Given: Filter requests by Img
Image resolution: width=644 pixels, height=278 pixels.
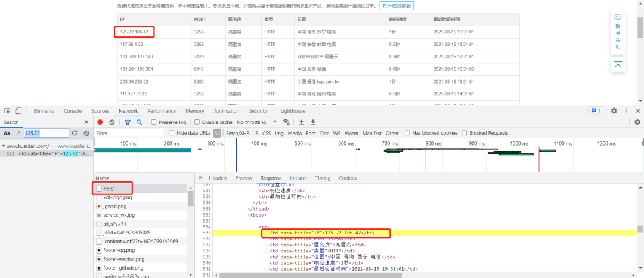Looking at the screenshot, I should pos(279,134).
